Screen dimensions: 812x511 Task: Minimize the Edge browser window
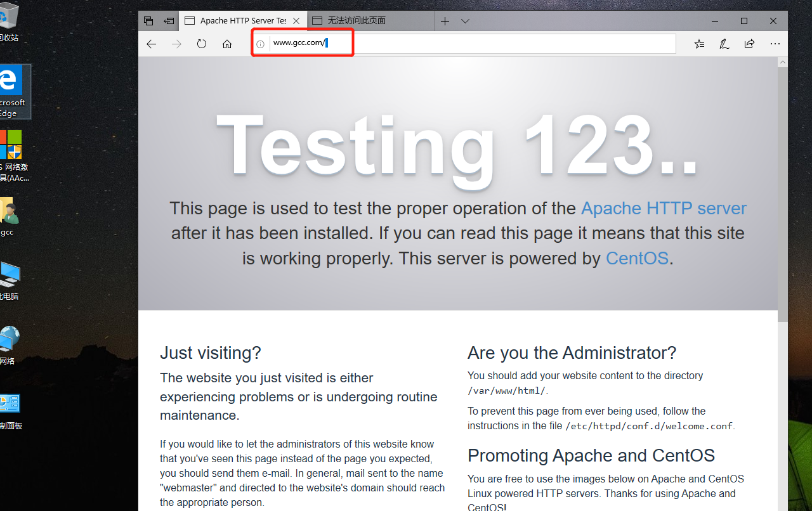coord(715,21)
